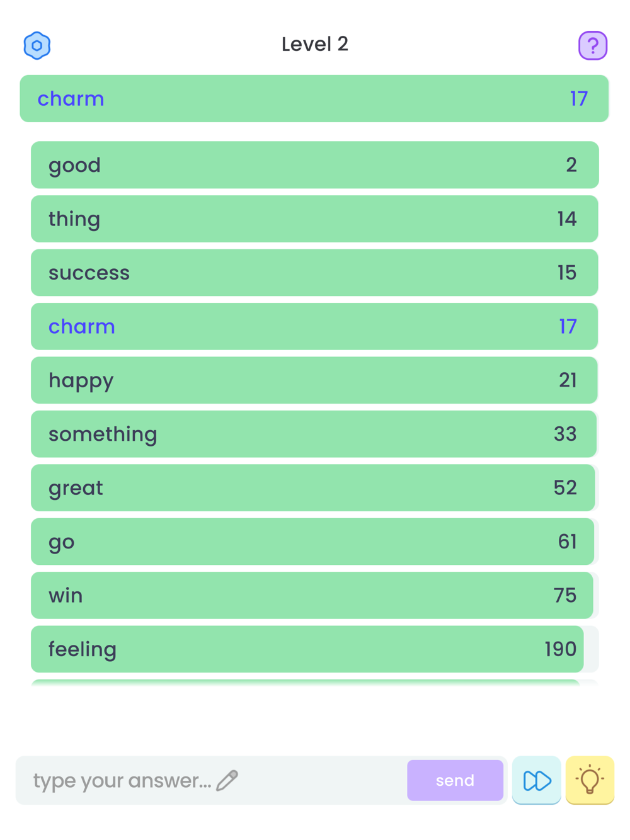Focus the 'type your answer' input field
The image size is (630, 840).
211,780
